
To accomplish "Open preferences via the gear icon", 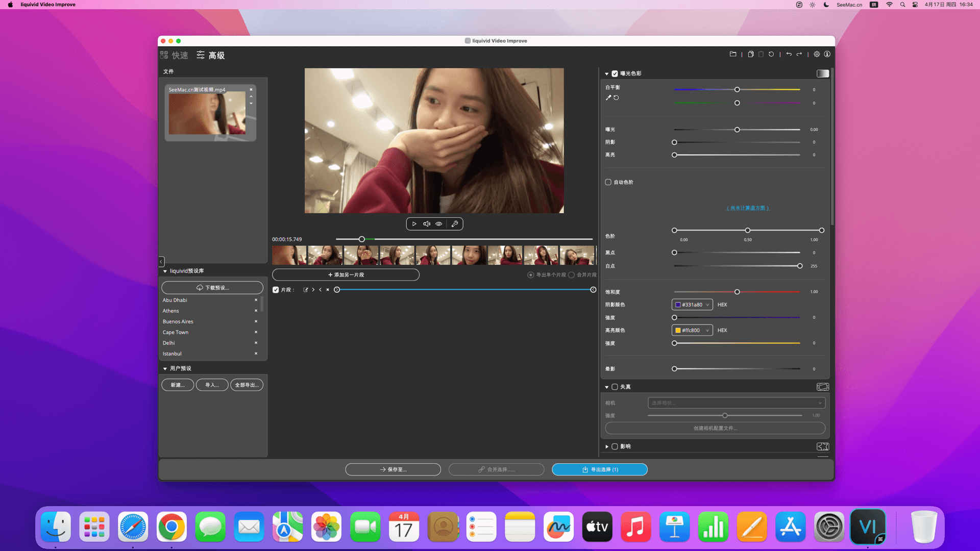I will click(817, 54).
